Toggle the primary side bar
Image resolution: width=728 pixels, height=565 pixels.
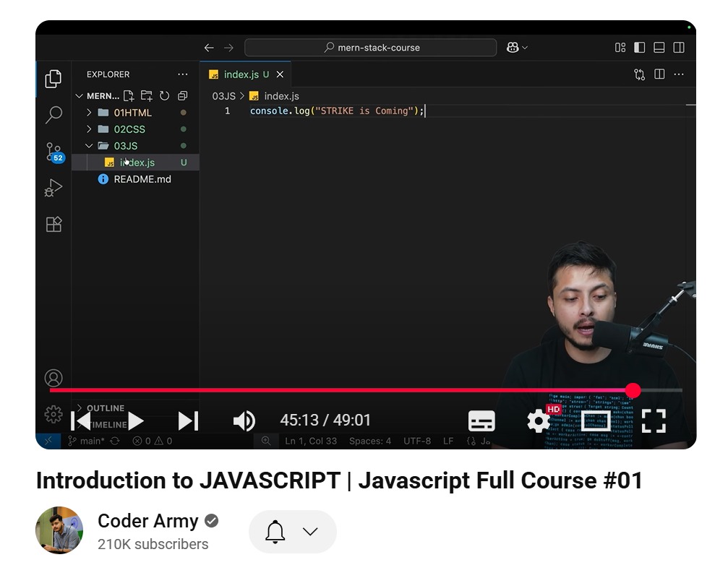click(x=639, y=48)
